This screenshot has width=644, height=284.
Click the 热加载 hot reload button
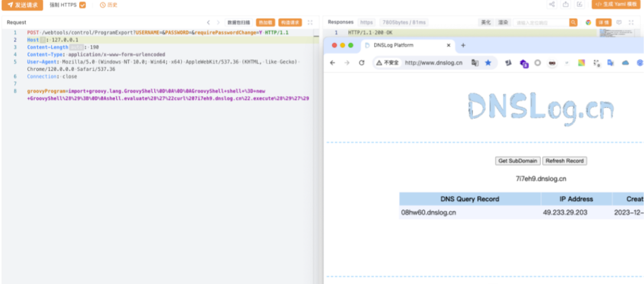tap(265, 23)
